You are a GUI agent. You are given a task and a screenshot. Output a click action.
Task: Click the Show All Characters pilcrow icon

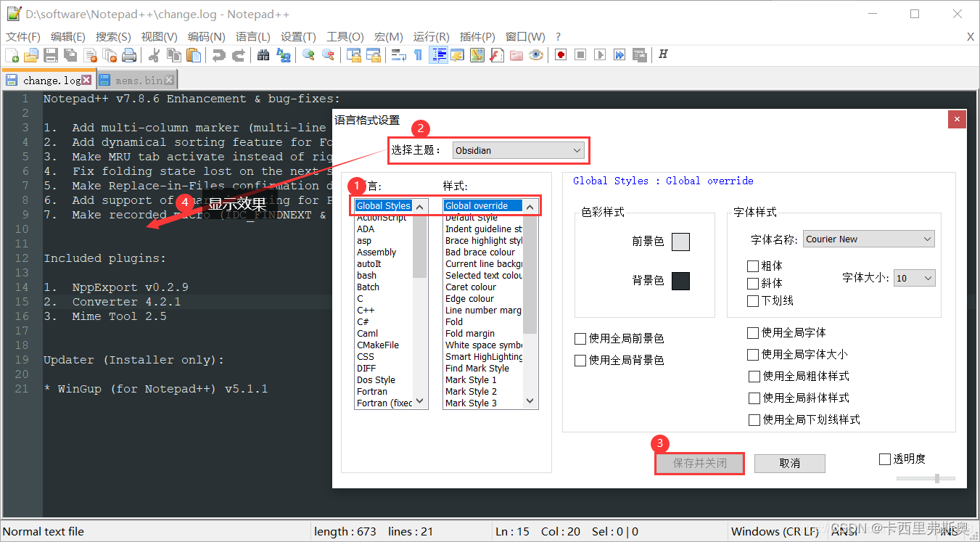417,55
